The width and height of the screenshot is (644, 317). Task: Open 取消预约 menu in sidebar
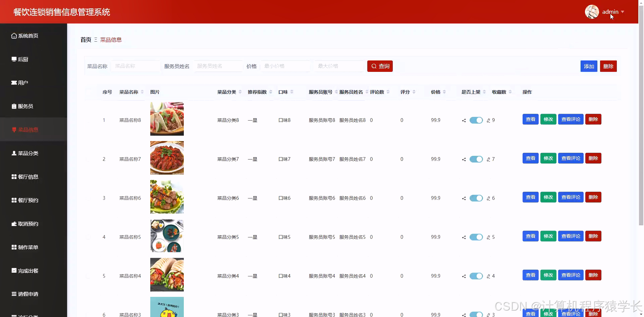[x=34, y=224]
